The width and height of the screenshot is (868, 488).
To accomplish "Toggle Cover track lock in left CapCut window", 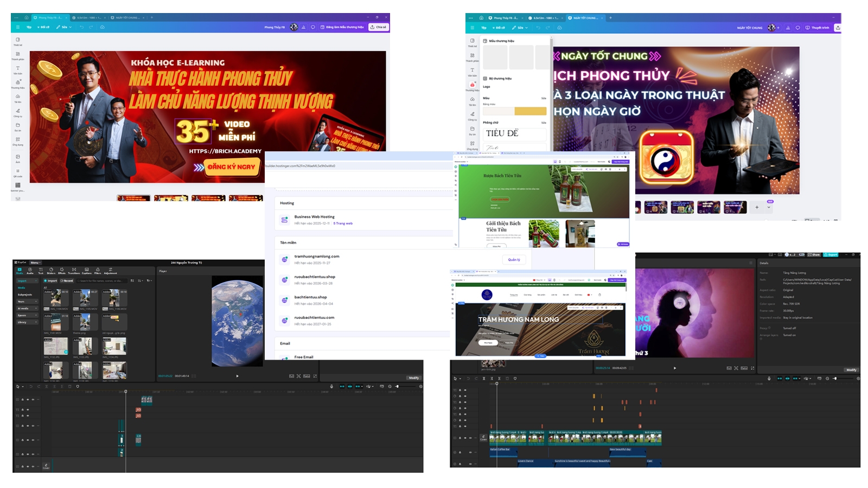I will click(x=22, y=466).
